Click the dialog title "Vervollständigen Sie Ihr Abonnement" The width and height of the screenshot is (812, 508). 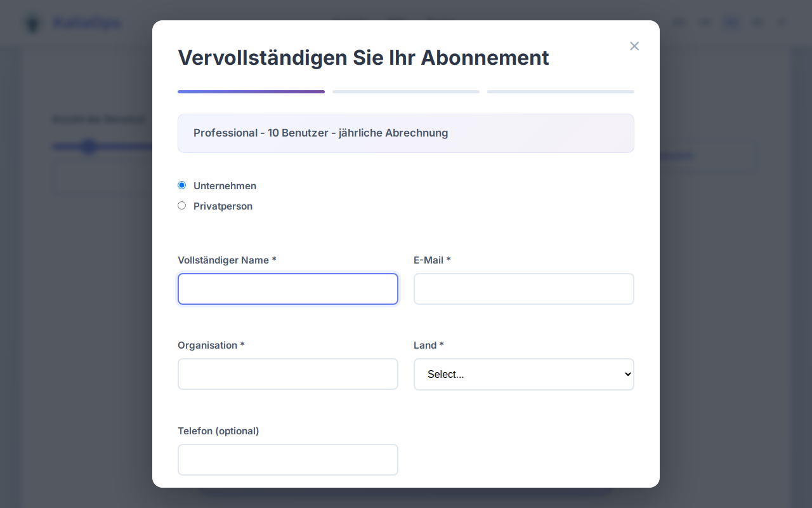(x=363, y=58)
